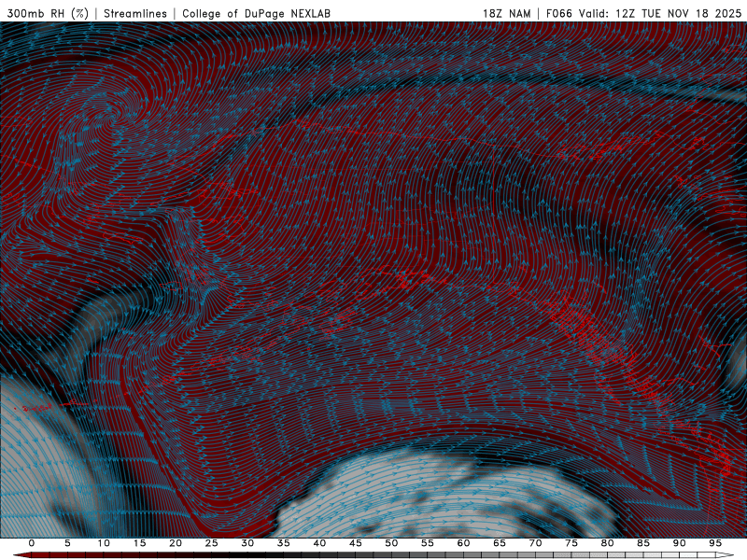This screenshot has height=560, width=747.
Task: Click 'College of DuPage NEXLAB' header text
Action: click(x=256, y=13)
